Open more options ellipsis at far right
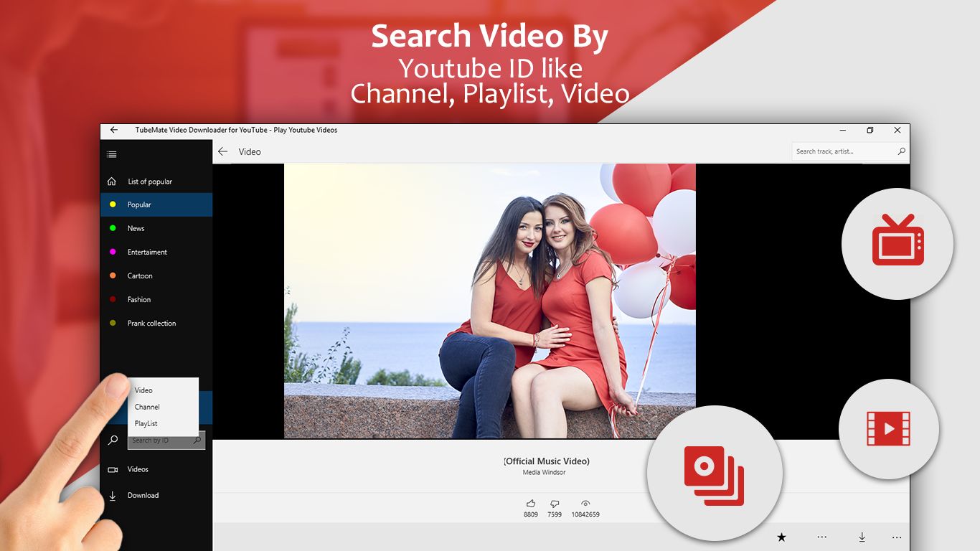This screenshot has width=980, height=551. 896,537
